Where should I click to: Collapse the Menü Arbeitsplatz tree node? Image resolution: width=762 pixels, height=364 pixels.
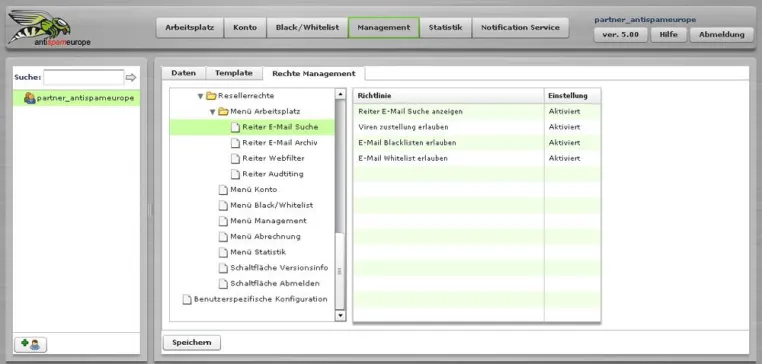click(x=212, y=112)
